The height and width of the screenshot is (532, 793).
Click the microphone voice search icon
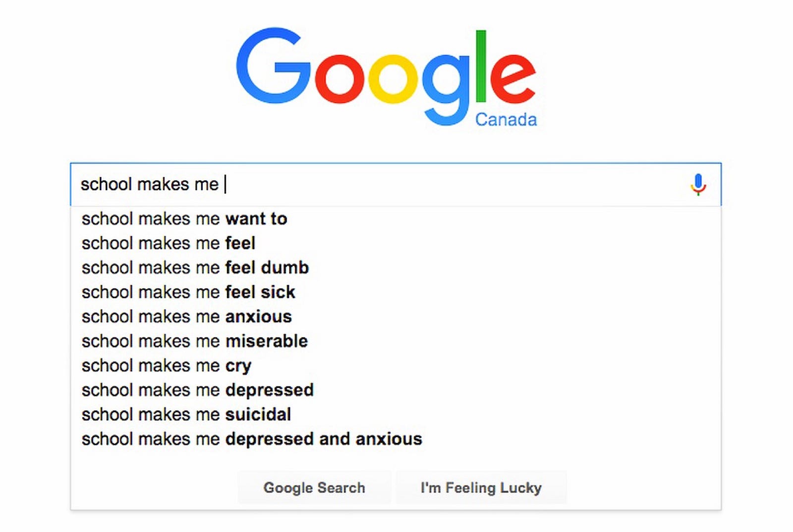point(698,184)
